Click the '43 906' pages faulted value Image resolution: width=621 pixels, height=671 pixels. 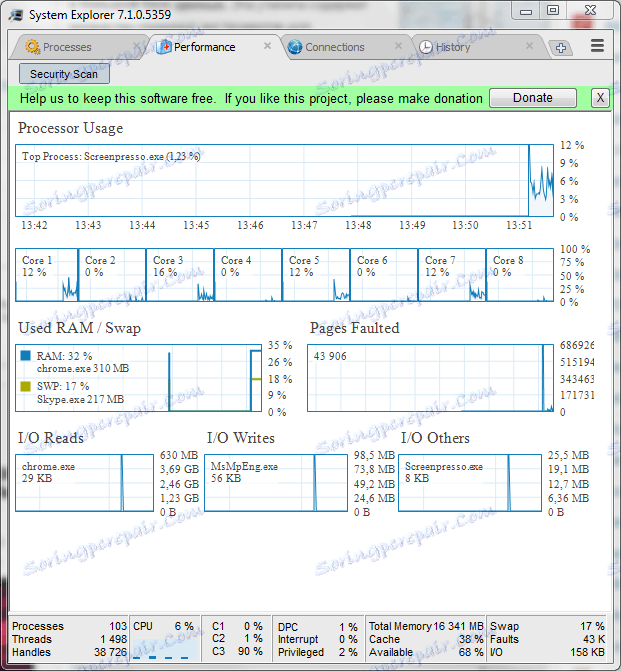(330, 356)
